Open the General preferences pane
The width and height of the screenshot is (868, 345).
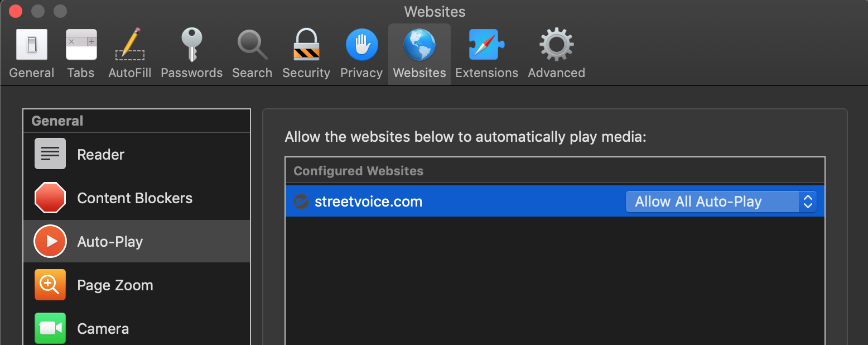32,54
